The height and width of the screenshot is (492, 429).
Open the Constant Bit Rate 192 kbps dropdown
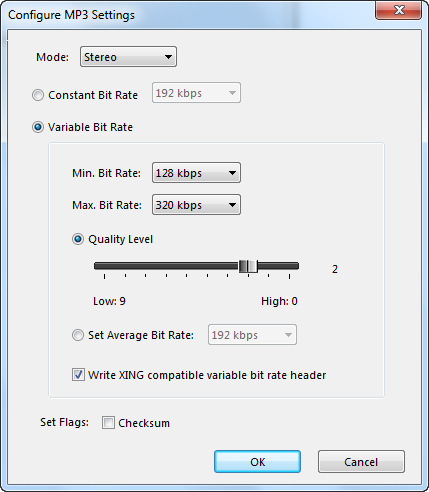[196, 93]
